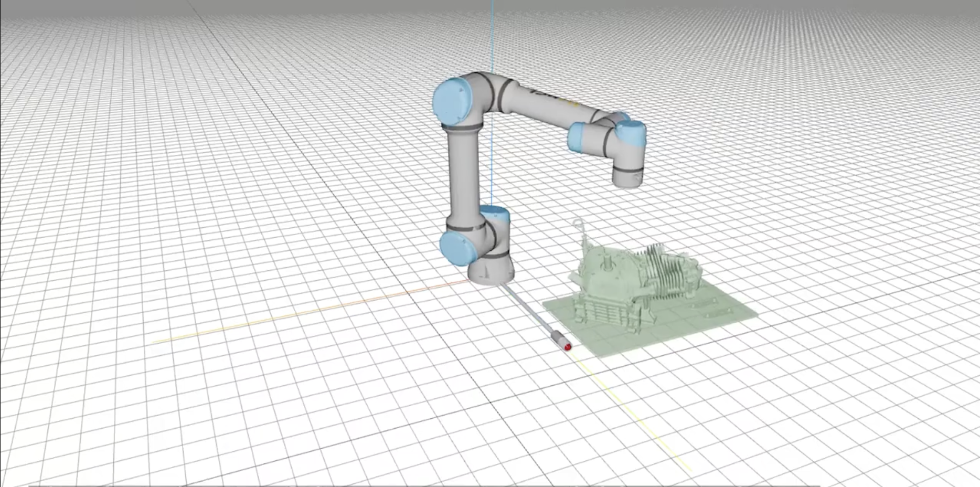Select the large blue elbow joint cap
The width and height of the screenshot is (980, 487).
(x=450, y=101)
